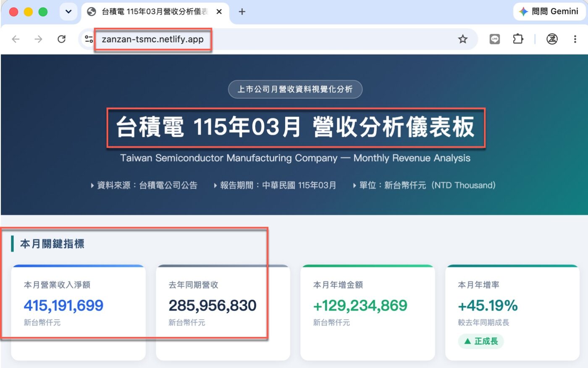Click the 本月年增金額 label
The height and width of the screenshot is (368, 588).
(338, 285)
